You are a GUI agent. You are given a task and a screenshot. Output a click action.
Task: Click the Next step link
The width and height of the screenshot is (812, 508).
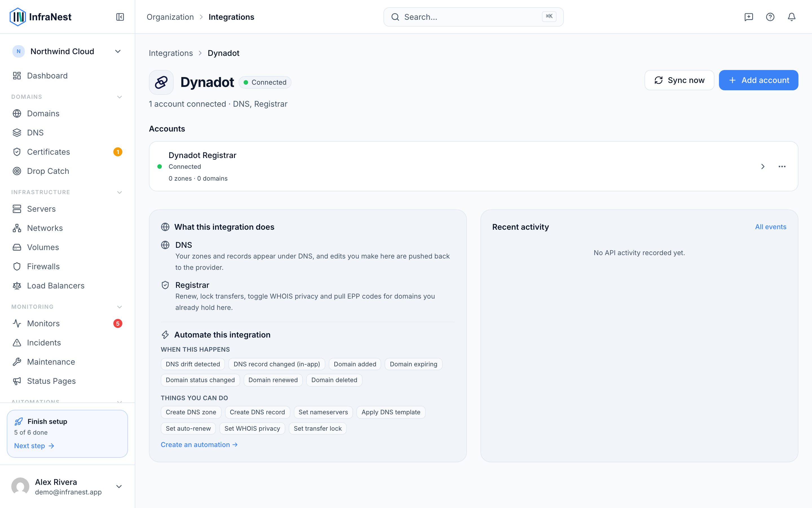[34, 446]
